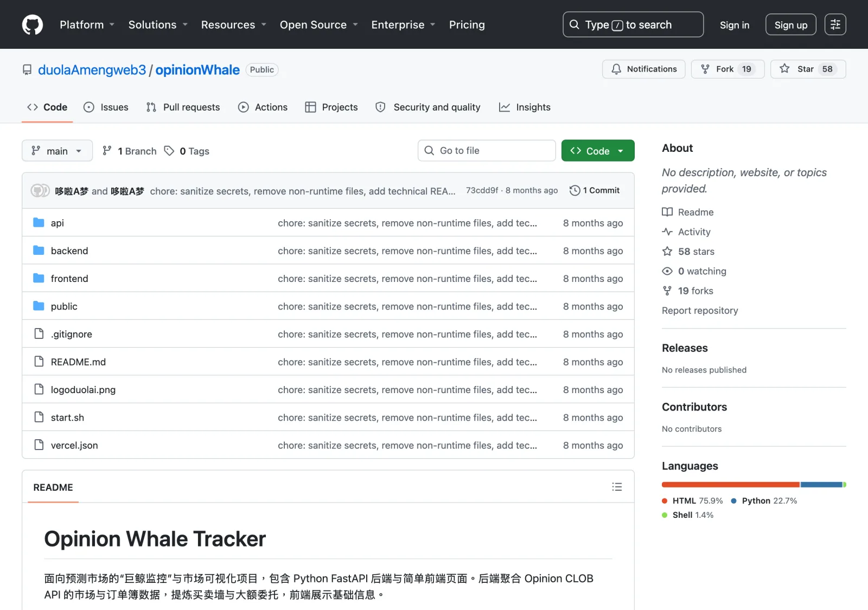Open duolaAmengweb3 owner profile link
Image resolution: width=868 pixels, height=610 pixels.
point(92,70)
